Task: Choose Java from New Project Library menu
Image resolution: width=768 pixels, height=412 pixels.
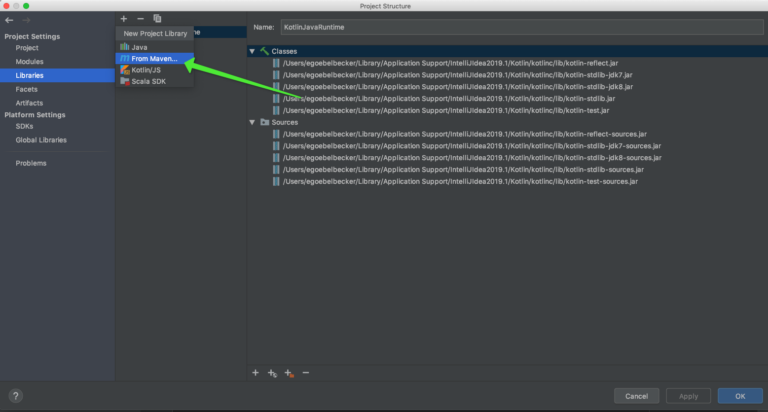Action: click(x=139, y=47)
